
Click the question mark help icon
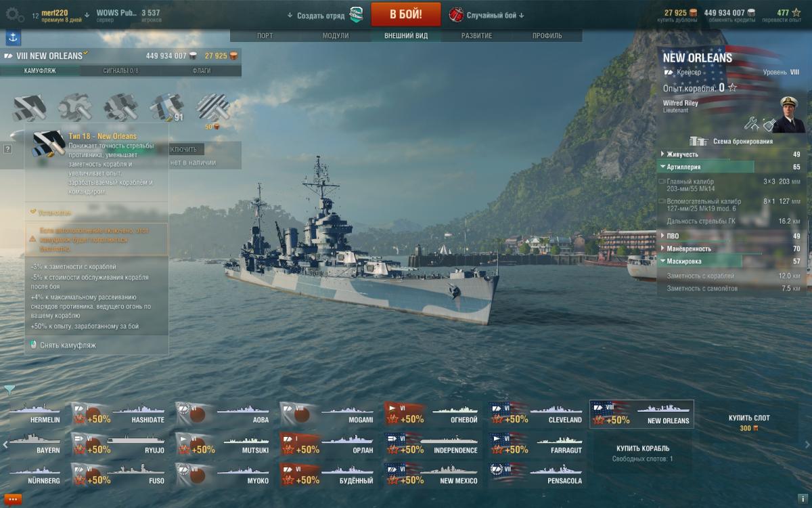(x=7, y=148)
